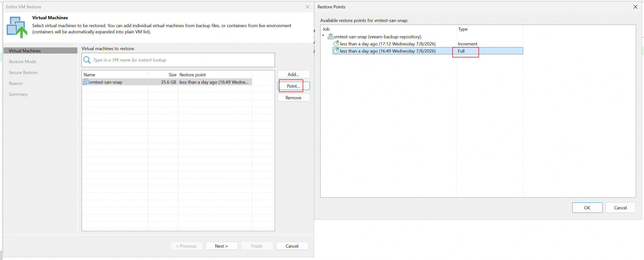The width and height of the screenshot is (644, 260).
Task: Close the Entire VM Restore window
Action: coord(307,7)
